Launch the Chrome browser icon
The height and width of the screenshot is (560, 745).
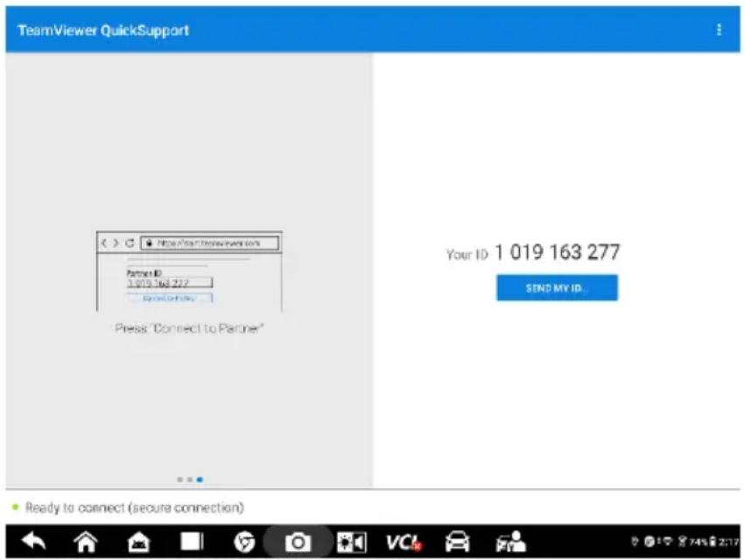244,542
